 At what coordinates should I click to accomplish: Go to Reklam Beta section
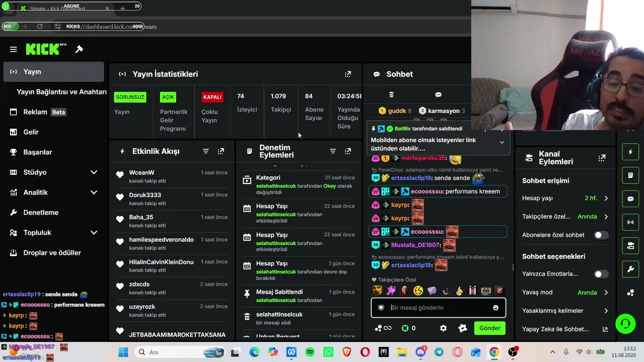point(53,112)
